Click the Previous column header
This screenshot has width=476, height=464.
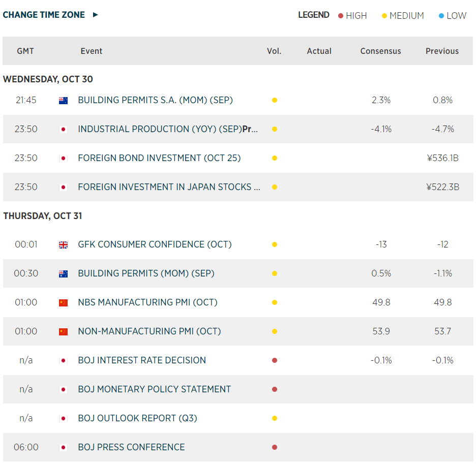[x=442, y=51]
